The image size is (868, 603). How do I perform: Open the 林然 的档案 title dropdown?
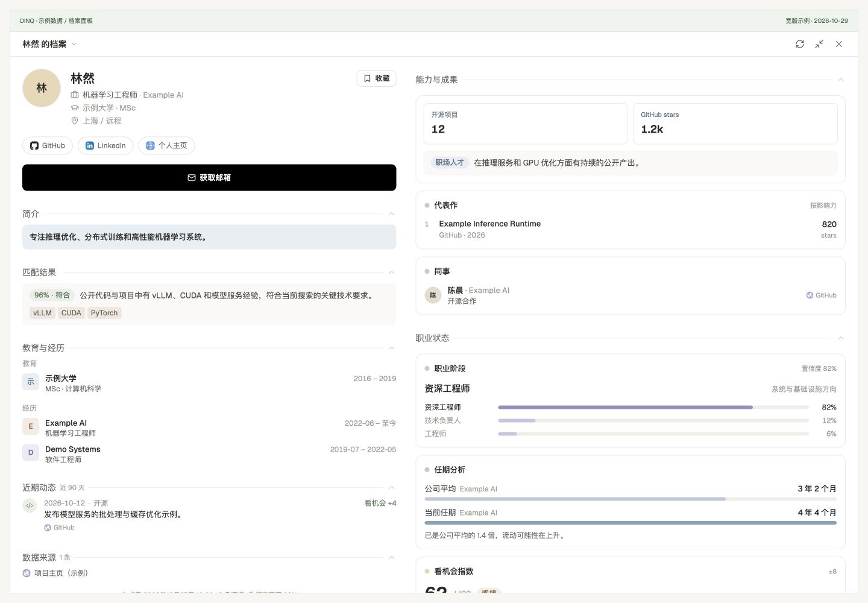pos(49,44)
